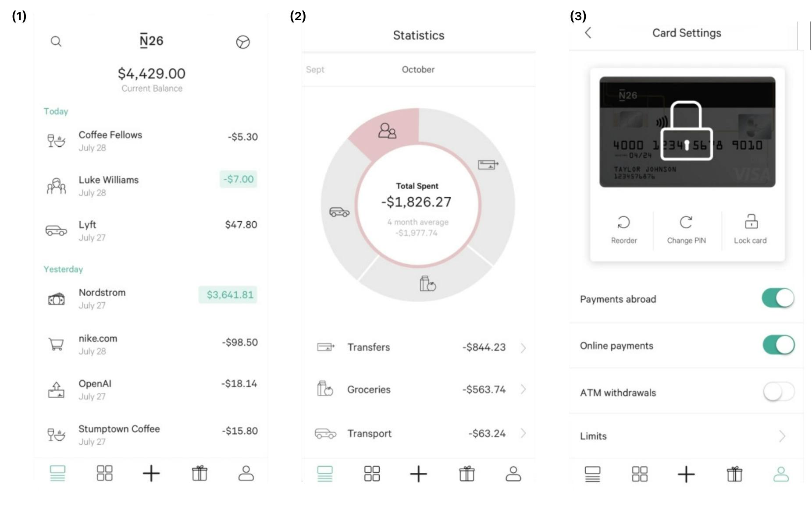This screenshot has width=812, height=517.
Task: Open the profile tab in Statistics screen navigation
Action: coord(513,474)
